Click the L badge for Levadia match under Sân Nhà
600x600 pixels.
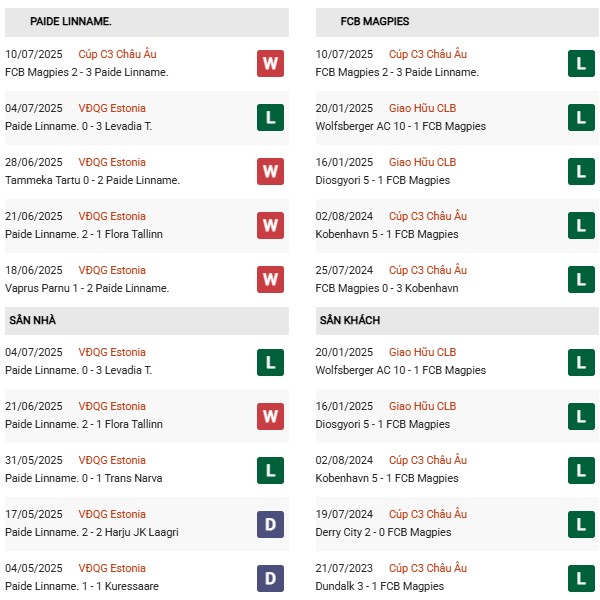270,362
